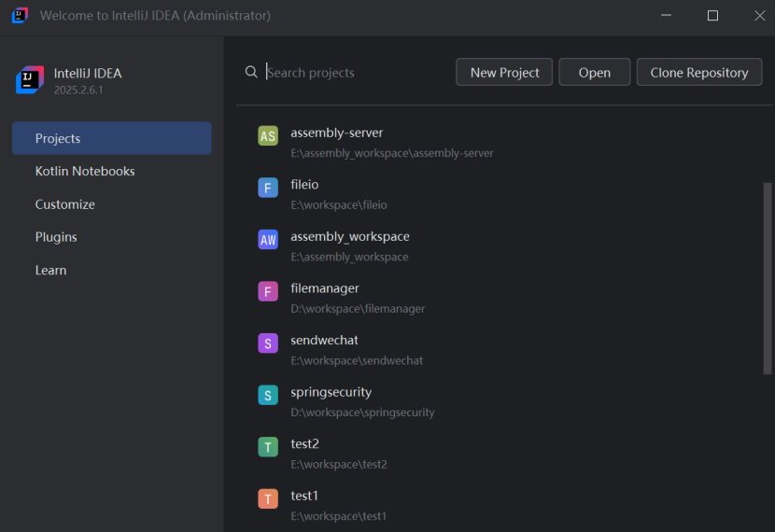The height and width of the screenshot is (532, 775).
Task: Click the Clone Repository button
Action: pos(699,72)
